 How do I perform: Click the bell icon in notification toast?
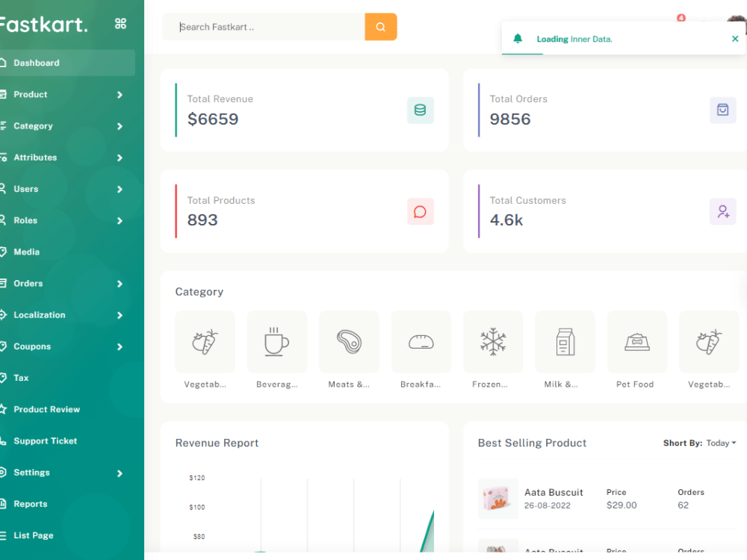[x=518, y=39]
